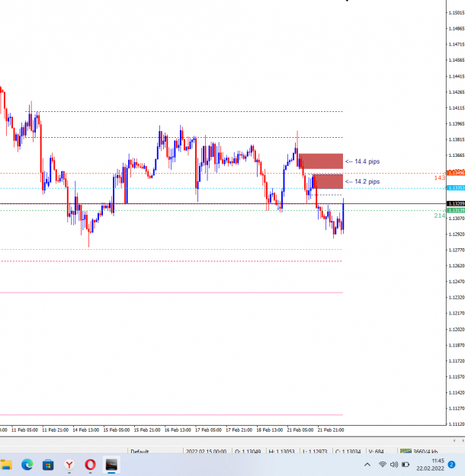This screenshot has width=465, height=476.
Task: Click the 1.14115 price scale label
Action: click(x=457, y=108)
